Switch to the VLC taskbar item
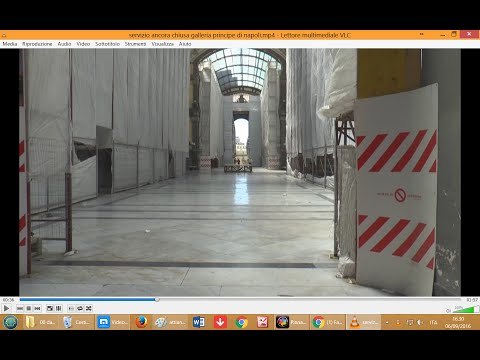 363,322
